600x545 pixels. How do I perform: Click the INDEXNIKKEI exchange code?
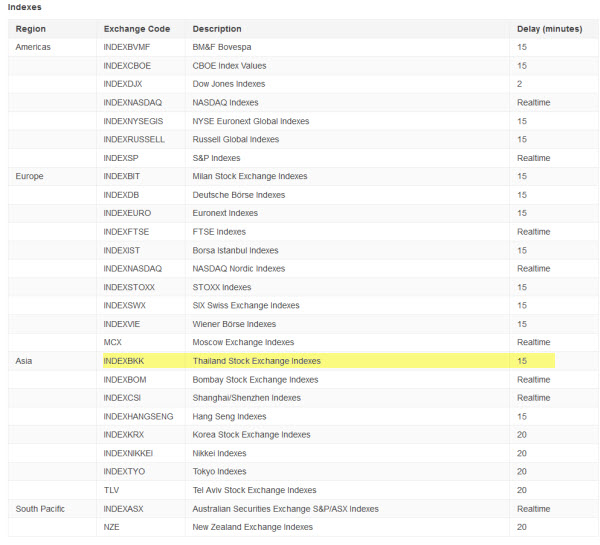coord(128,453)
